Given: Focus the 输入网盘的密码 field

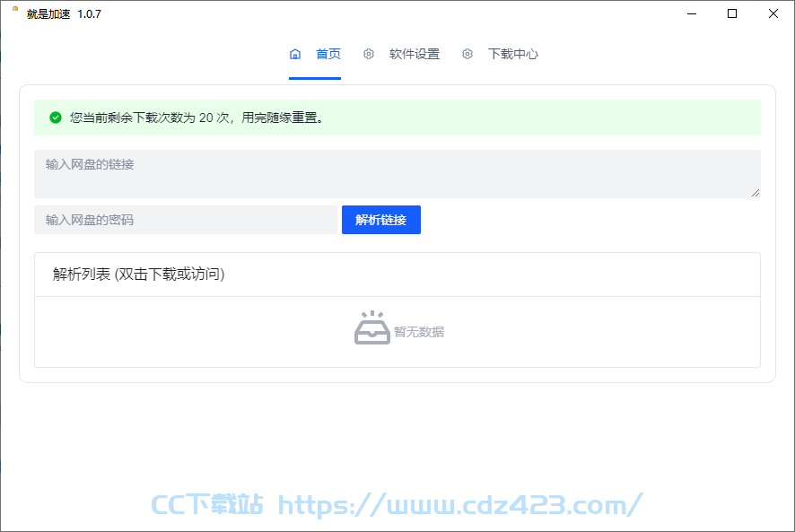Looking at the screenshot, I should coord(186,220).
